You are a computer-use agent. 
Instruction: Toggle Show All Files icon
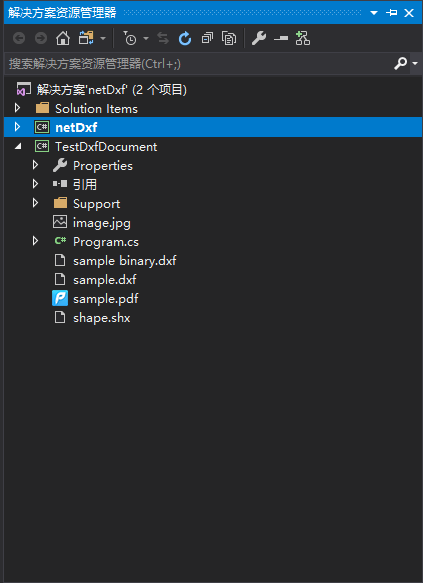[x=229, y=38]
